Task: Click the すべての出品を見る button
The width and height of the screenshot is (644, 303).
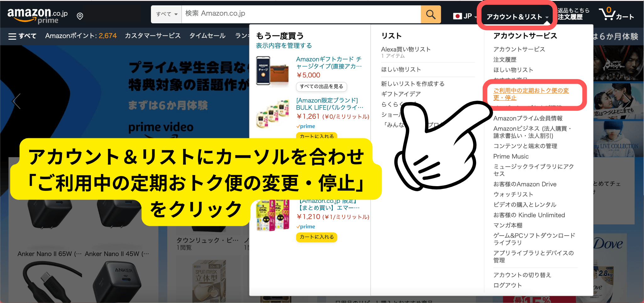Action: [321, 87]
